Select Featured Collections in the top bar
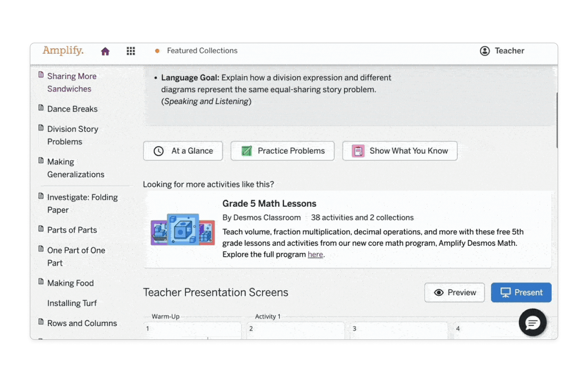588x383 pixels. (x=202, y=51)
